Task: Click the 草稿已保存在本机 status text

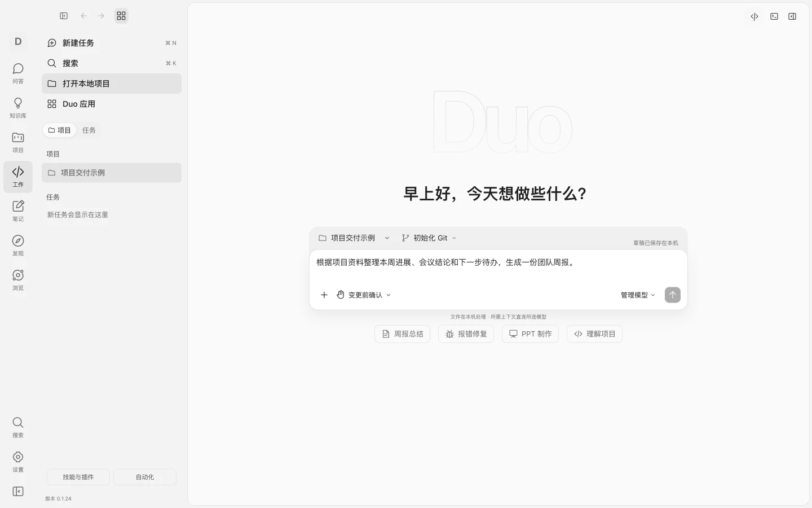Action: tap(656, 243)
